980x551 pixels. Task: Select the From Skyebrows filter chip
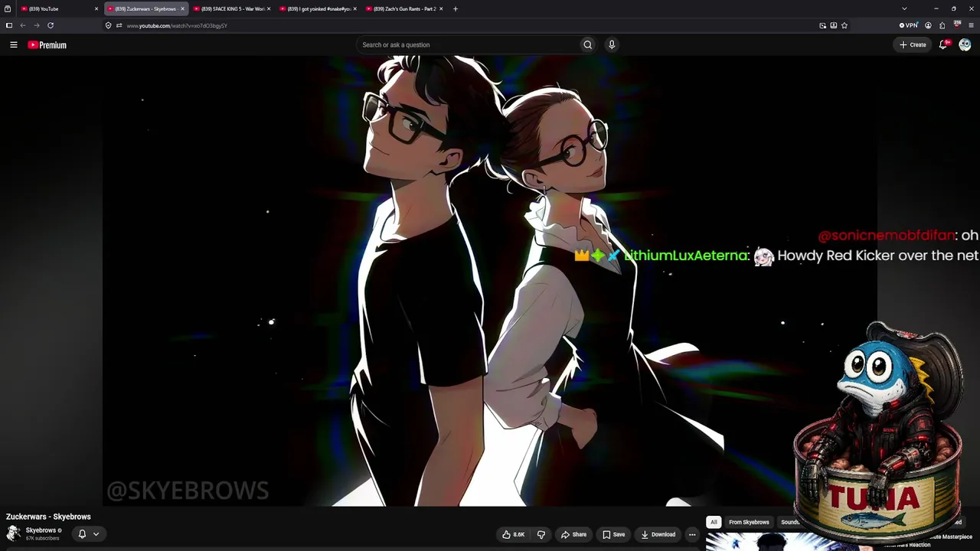pos(749,522)
